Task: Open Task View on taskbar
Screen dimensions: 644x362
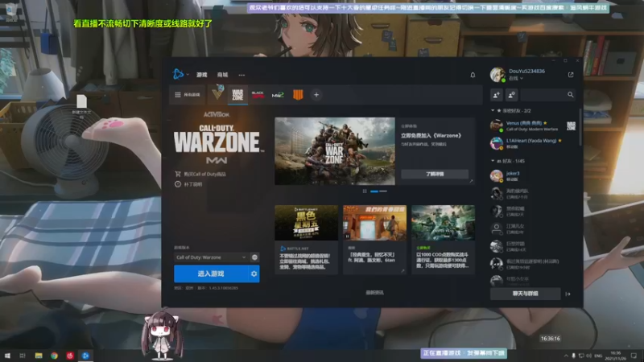Action: click(x=23, y=356)
